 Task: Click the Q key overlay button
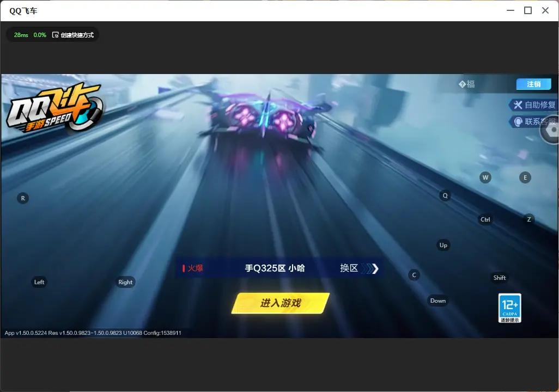pos(445,195)
